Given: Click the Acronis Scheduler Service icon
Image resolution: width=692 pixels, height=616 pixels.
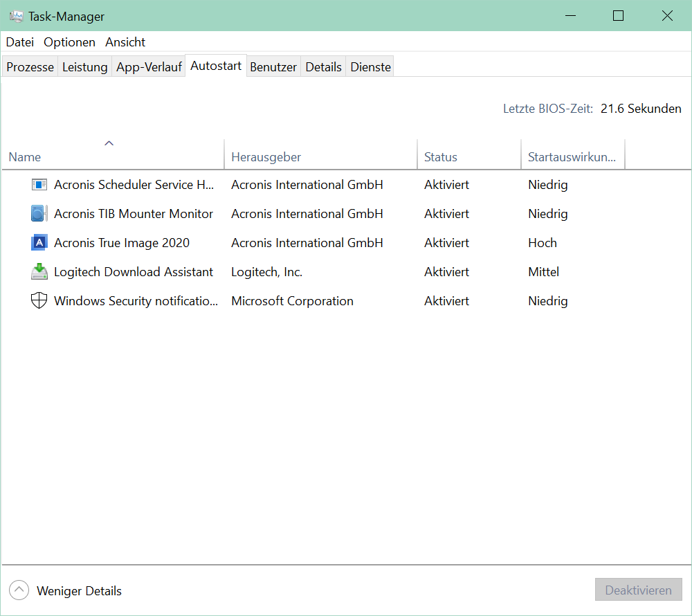Looking at the screenshot, I should pos(39,184).
